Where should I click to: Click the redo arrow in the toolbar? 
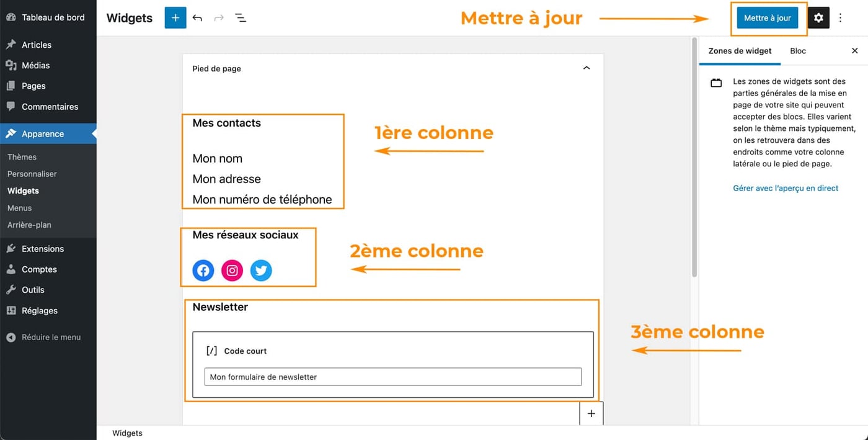(218, 17)
